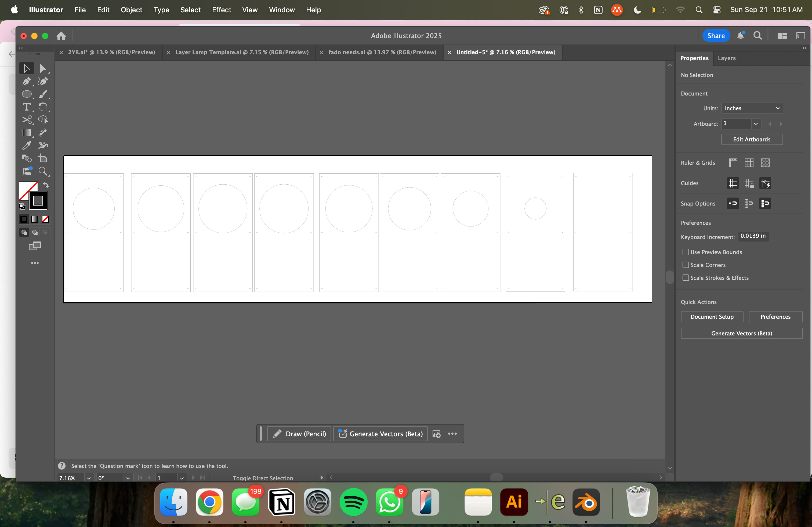This screenshot has width=812, height=527.
Task: Click the Show Grid icon
Action: coord(749,163)
